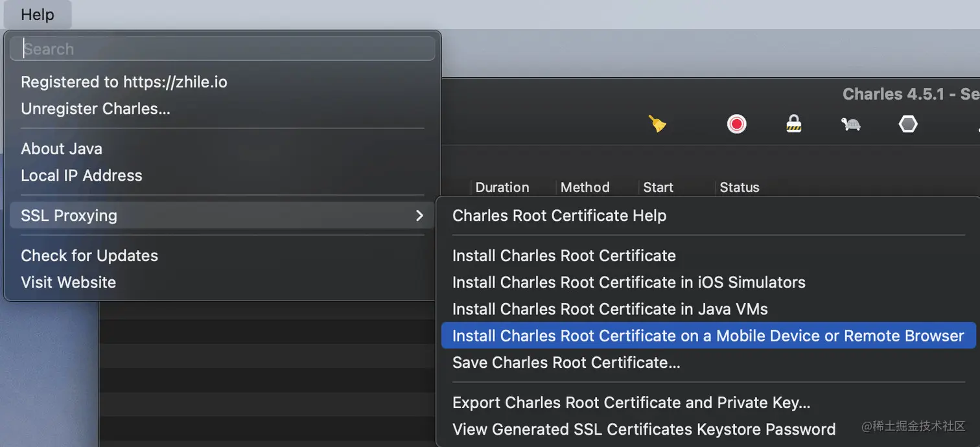Viewport: 980px width, 447px height.
Task: Toggle SSL proxying padlock icon
Action: point(793,123)
